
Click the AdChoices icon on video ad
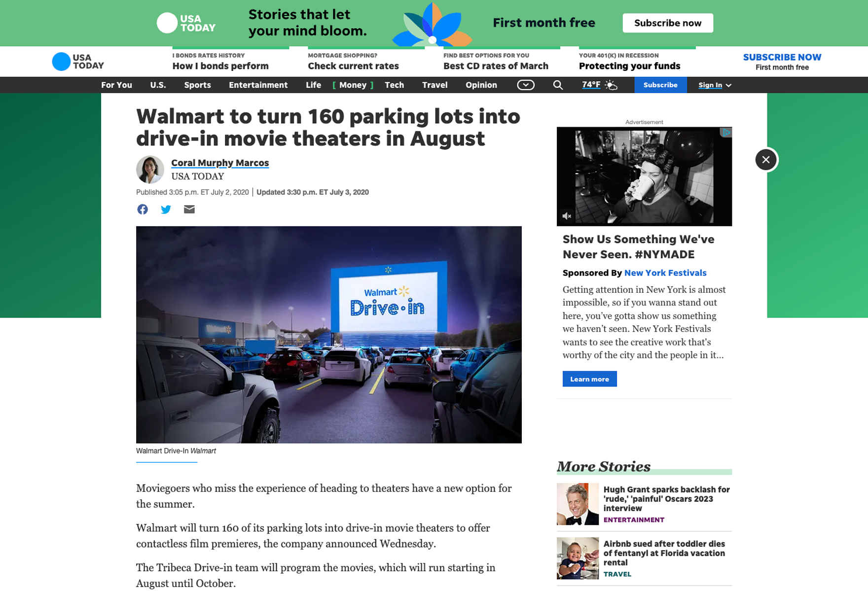click(x=726, y=132)
